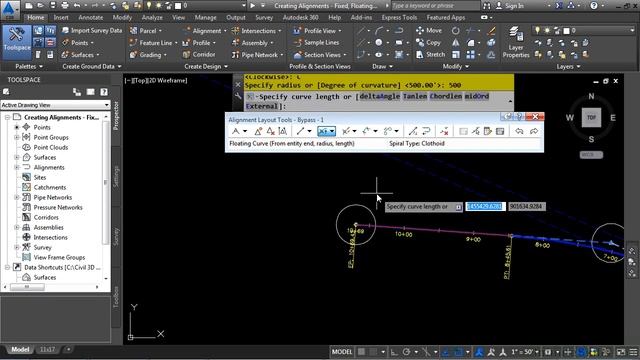
Task: Click the Convert AutoCAD line and arc icon
Action: [x=413, y=131]
